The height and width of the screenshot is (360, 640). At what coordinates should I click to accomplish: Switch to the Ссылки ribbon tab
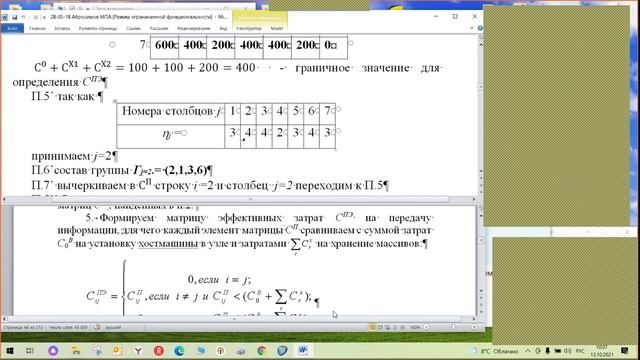(133, 29)
